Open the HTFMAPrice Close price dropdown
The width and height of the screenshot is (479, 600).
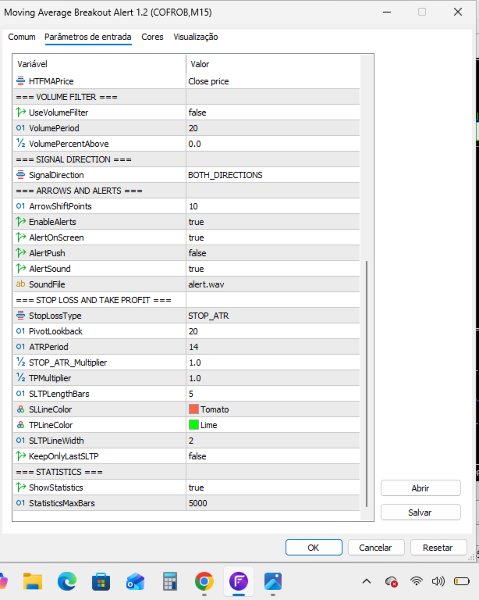273,81
